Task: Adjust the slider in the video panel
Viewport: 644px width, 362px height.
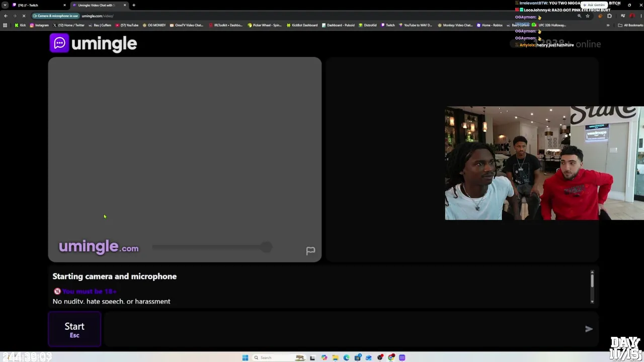Action: [x=212, y=247]
